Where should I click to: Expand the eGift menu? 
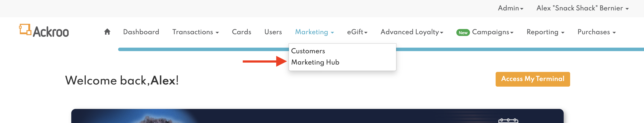pyautogui.click(x=357, y=32)
